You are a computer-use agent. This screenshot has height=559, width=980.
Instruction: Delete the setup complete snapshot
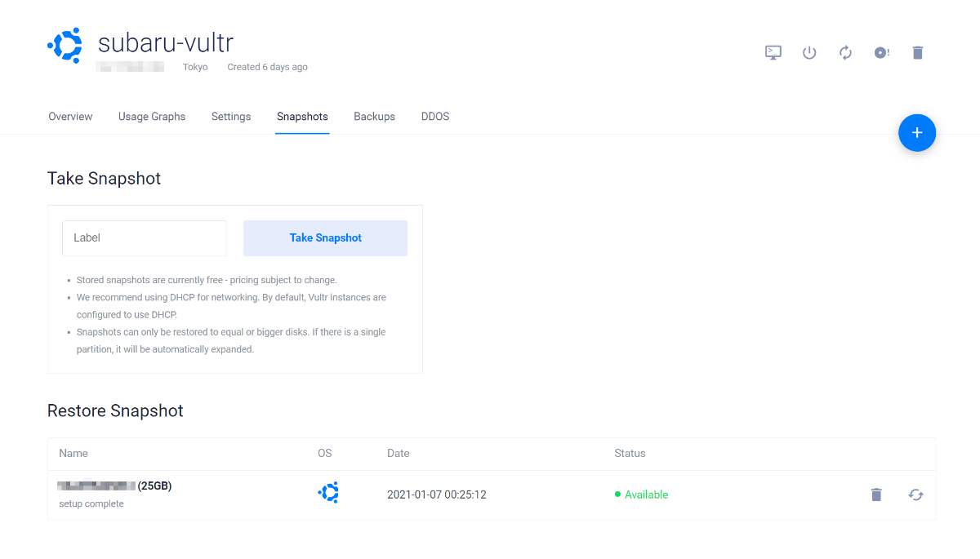coord(876,495)
